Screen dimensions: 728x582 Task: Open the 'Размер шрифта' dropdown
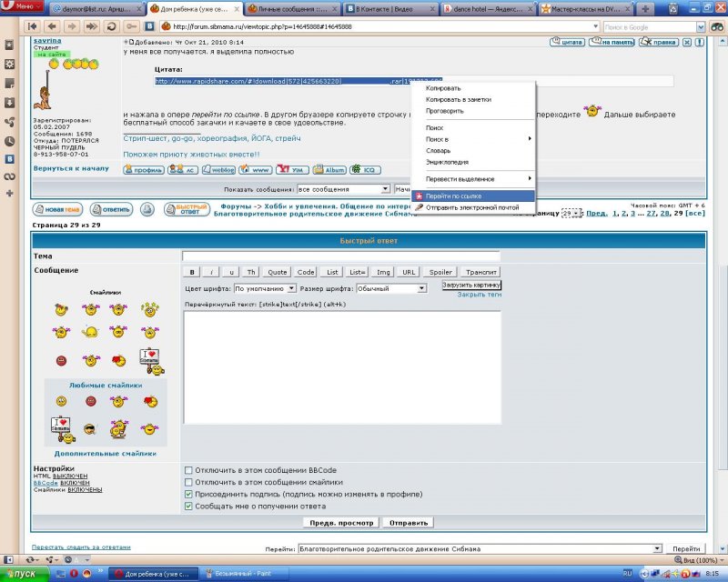[391, 288]
